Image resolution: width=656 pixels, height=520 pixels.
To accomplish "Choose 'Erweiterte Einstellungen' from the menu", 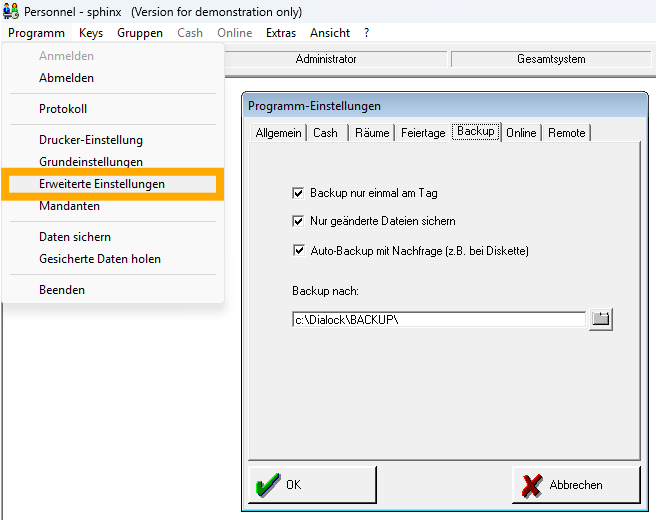I will click(102, 184).
